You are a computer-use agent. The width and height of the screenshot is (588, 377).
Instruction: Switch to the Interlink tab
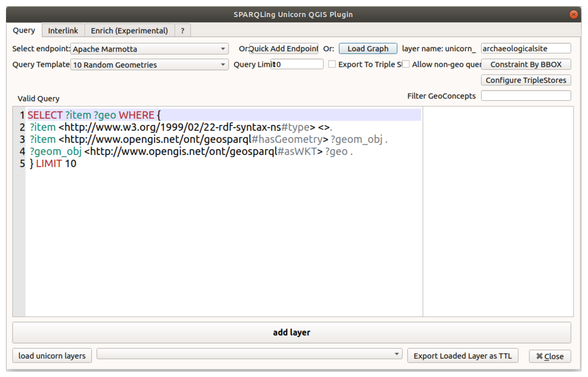pos(63,31)
